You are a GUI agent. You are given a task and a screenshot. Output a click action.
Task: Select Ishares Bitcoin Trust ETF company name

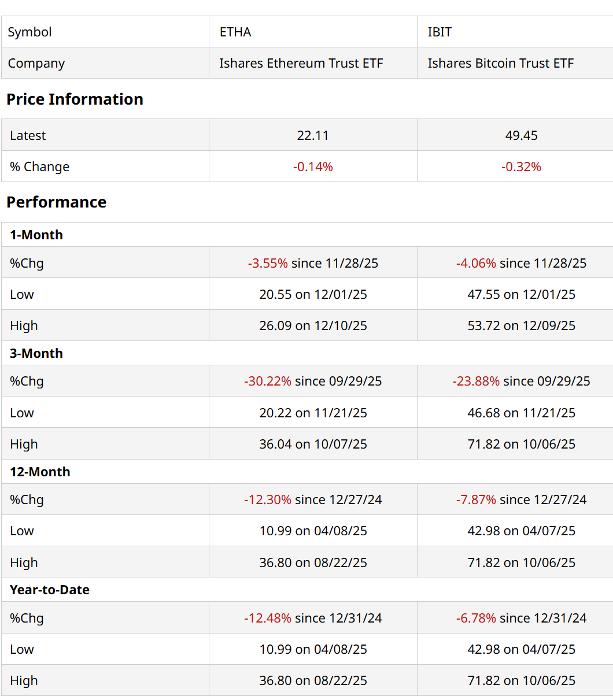click(x=500, y=63)
